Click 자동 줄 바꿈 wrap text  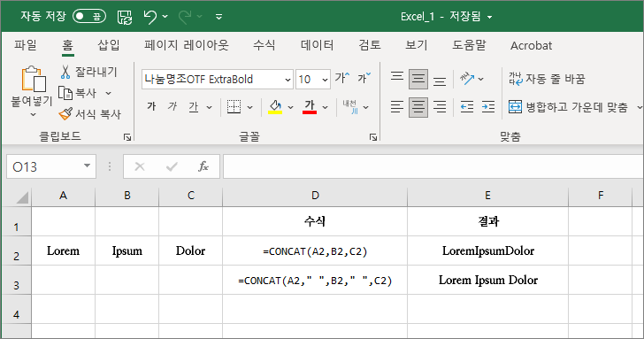point(547,79)
